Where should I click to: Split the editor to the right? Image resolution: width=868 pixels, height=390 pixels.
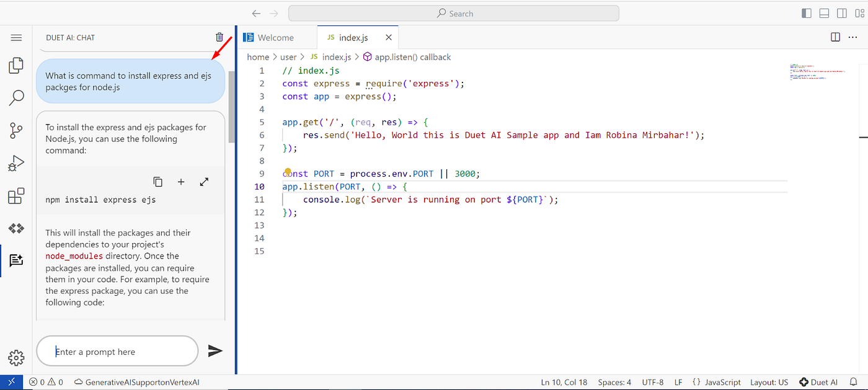[x=836, y=37]
